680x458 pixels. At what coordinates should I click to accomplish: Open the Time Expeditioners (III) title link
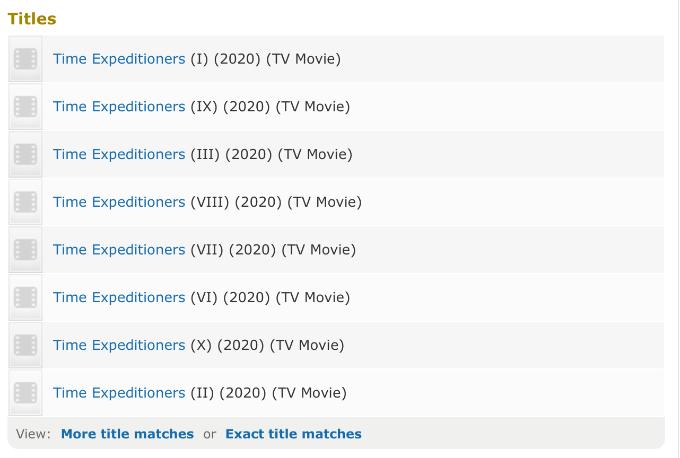click(x=119, y=155)
